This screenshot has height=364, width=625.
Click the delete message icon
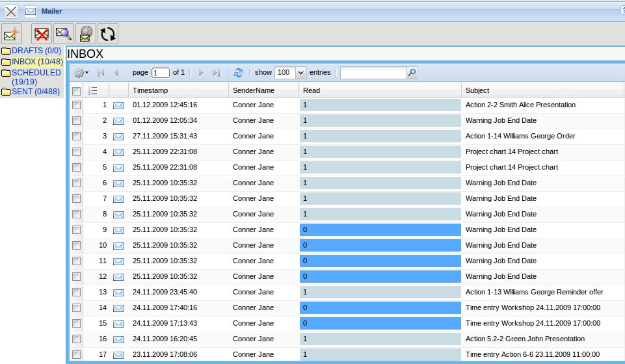pyautogui.click(x=42, y=34)
